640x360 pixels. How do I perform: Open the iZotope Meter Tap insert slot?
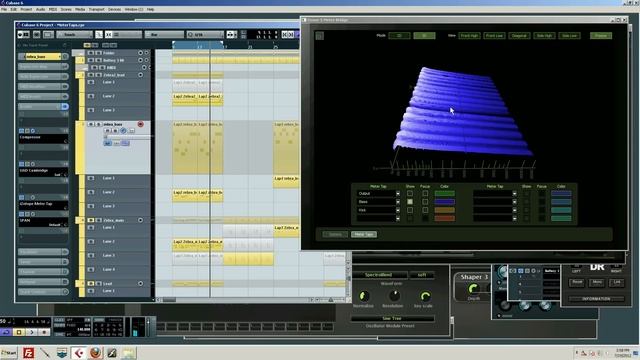(43, 204)
